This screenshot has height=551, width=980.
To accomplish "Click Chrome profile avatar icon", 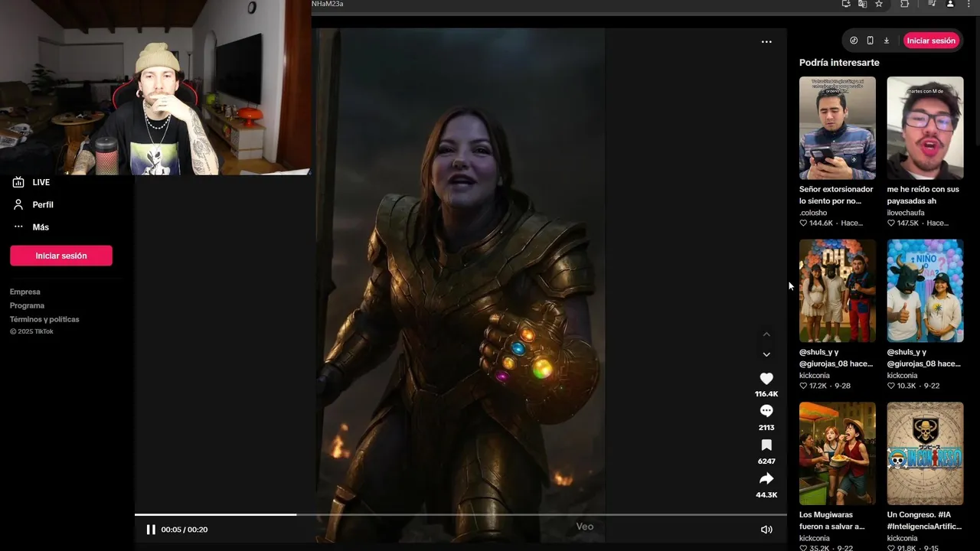I will (x=950, y=4).
